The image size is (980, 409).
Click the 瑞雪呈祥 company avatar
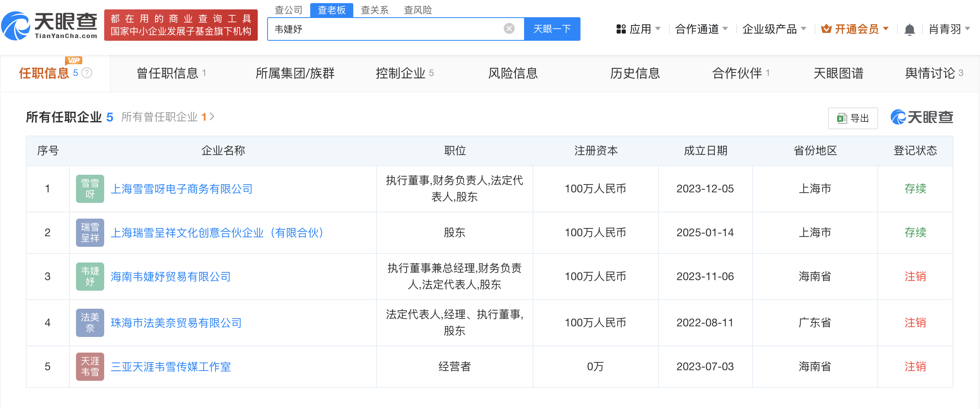pyautogui.click(x=90, y=233)
